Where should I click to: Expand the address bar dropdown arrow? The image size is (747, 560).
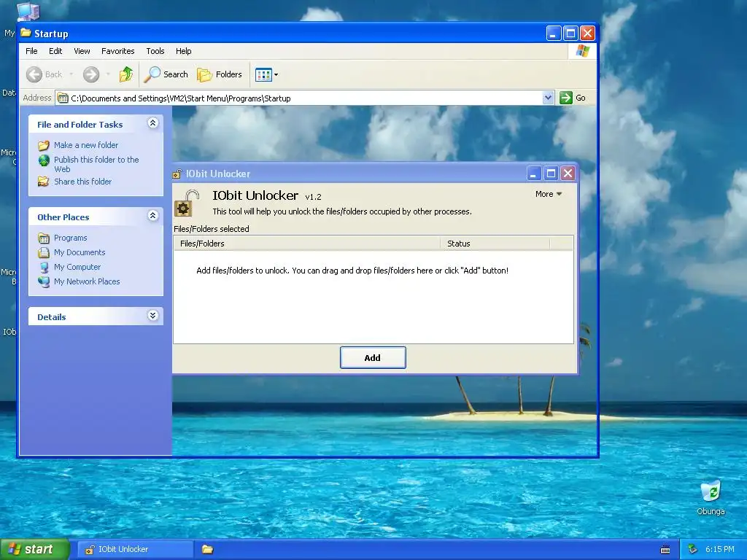(x=548, y=98)
